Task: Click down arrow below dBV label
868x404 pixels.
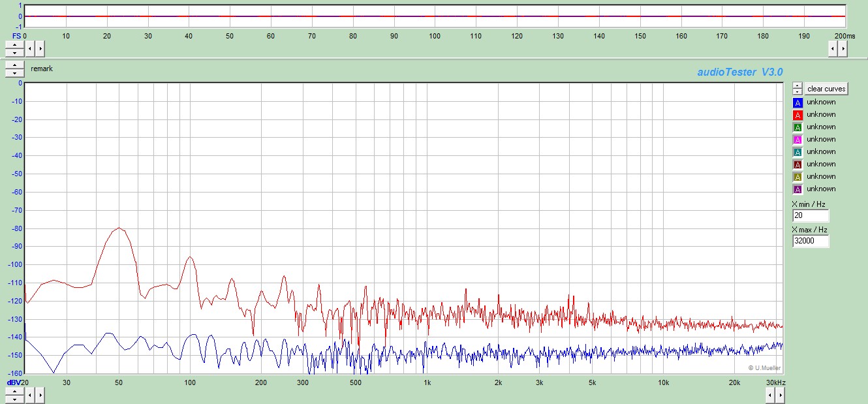Action: [x=14, y=398]
